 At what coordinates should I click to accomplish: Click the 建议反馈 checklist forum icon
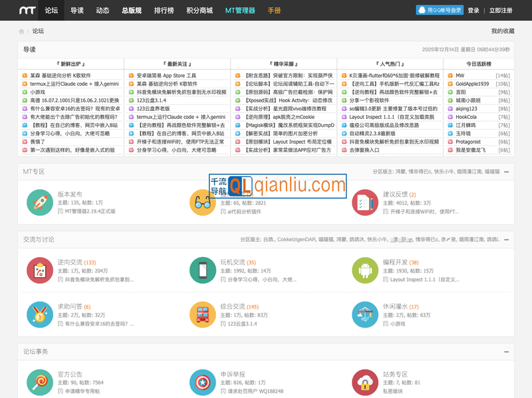click(x=365, y=202)
